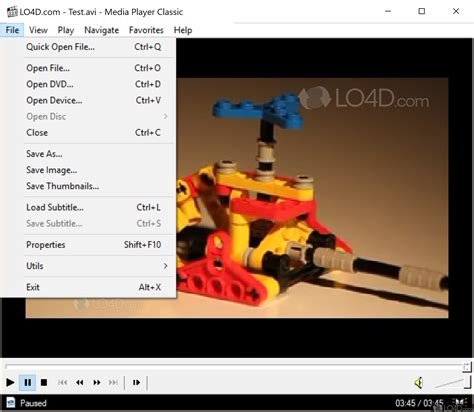Maximize the Media Player Classic window
Viewport: 474px width, 412px height.
(x=422, y=11)
